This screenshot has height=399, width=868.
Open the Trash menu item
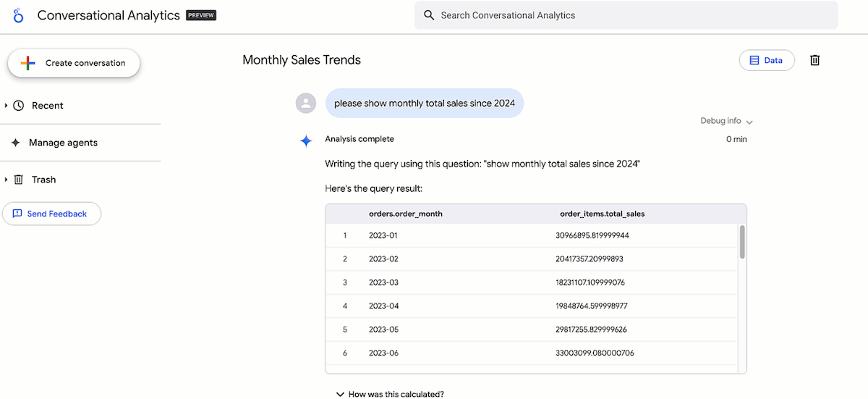(x=43, y=180)
